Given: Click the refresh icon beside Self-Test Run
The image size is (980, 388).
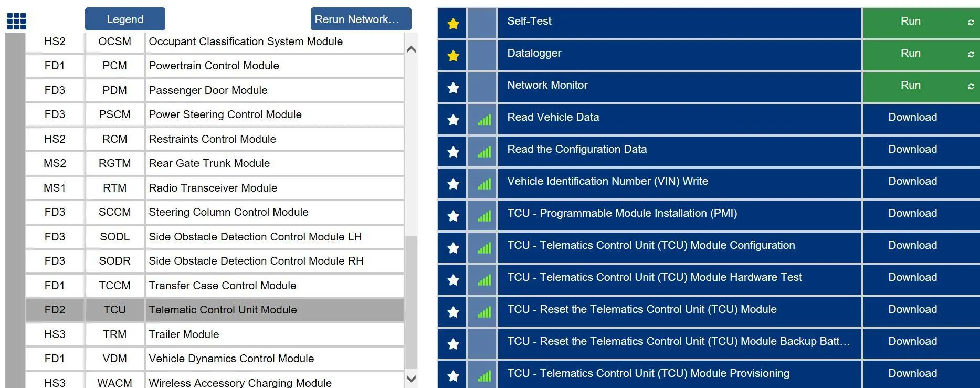Looking at the screenshot, I should (x=972, y=21).
